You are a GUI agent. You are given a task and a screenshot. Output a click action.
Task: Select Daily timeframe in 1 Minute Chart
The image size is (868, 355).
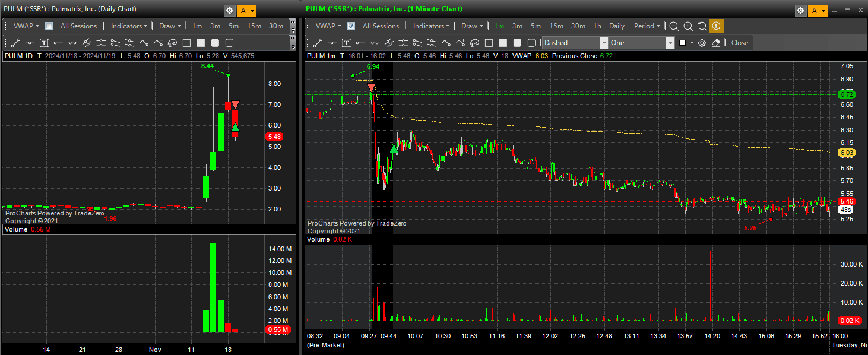click(617, 26)
